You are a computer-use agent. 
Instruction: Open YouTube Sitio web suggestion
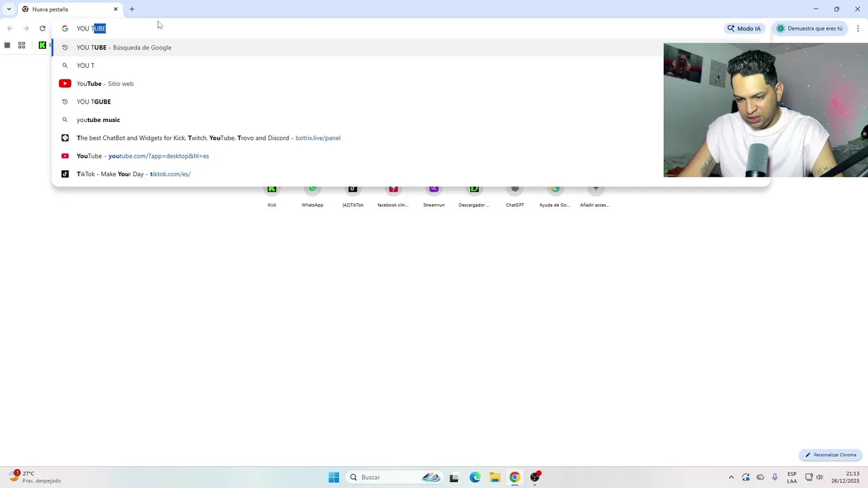pos(411,83)
